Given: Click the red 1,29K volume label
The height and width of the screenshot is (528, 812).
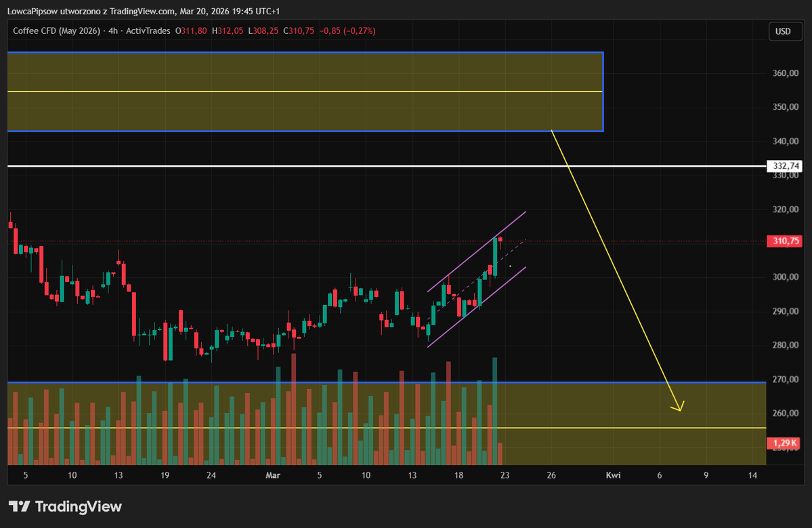Looking at the screenshot, I should tap(784, 443).
